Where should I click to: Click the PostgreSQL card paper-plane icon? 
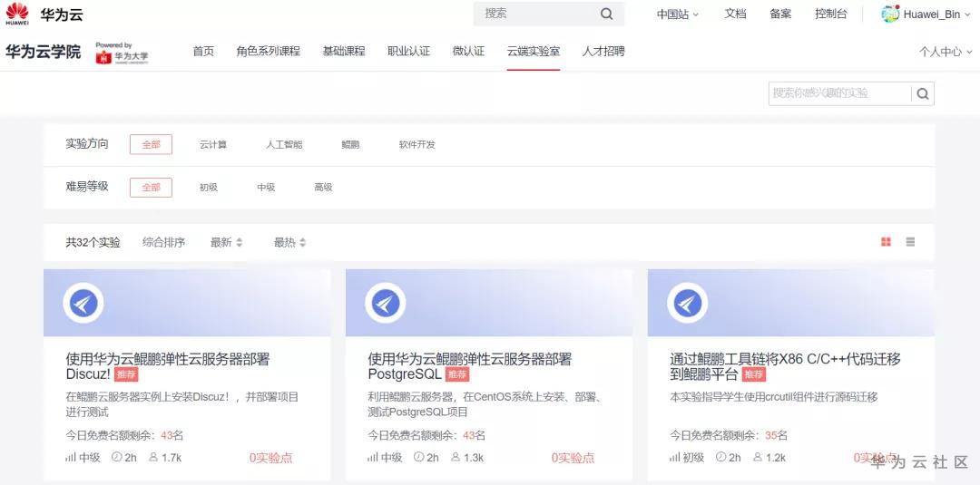[x=385, y=304]
